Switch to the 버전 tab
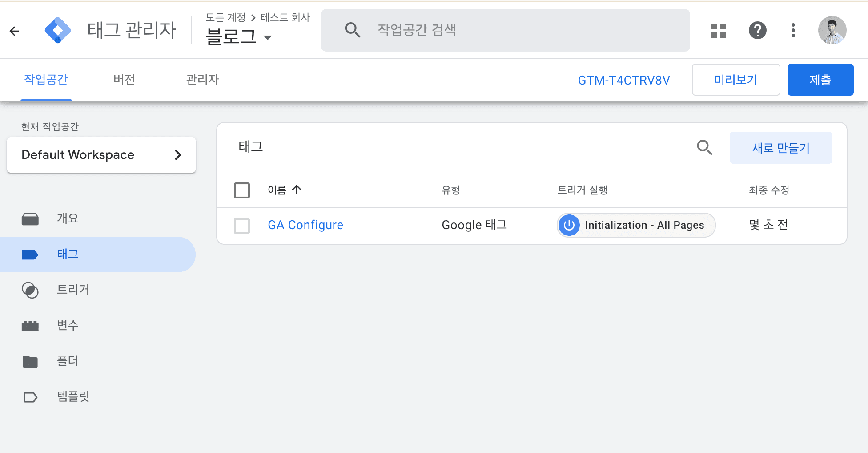Image resolution: width=868 pixels, height=453 pixels. (124, 80)
